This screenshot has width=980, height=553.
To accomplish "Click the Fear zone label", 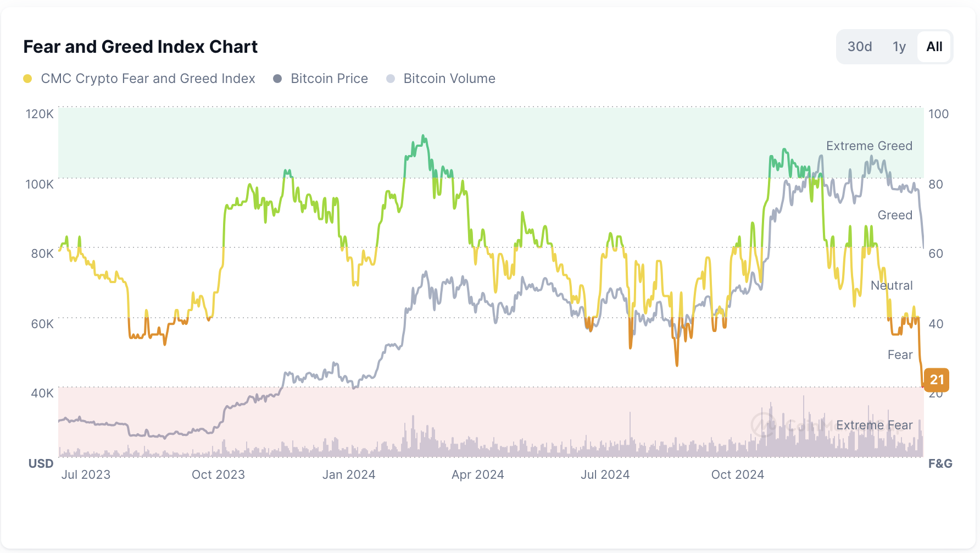I will click(900, 355).
